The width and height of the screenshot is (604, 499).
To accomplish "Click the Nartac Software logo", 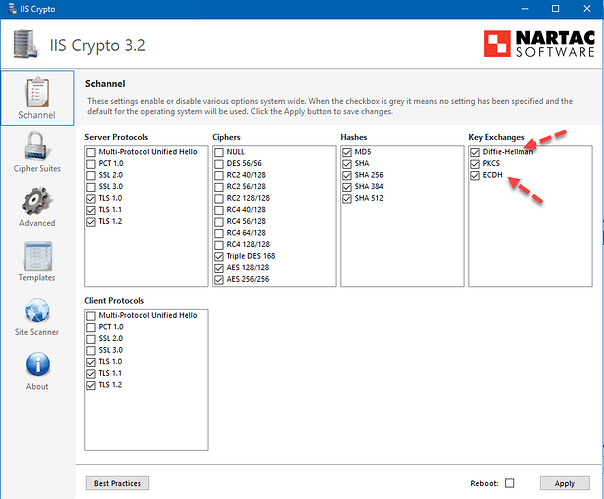I will tap(539, 44).
